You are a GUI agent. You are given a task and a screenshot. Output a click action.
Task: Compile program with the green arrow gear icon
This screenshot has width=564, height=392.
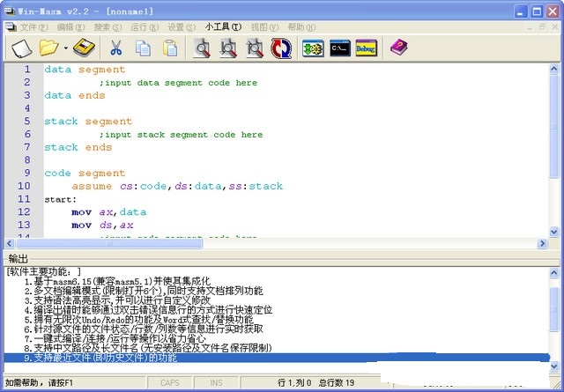313,48
